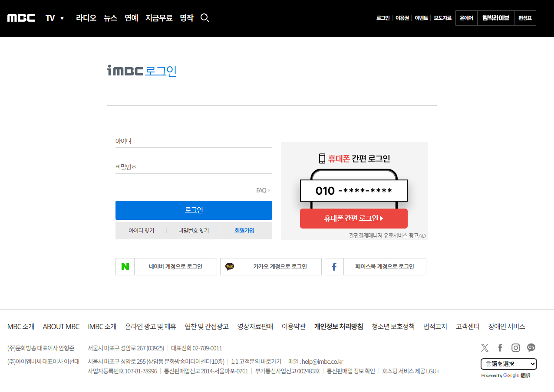This screenshot has height=392, width=554.
Task: Log in with 카카오 계정으로 로그인
Action: 271,267
